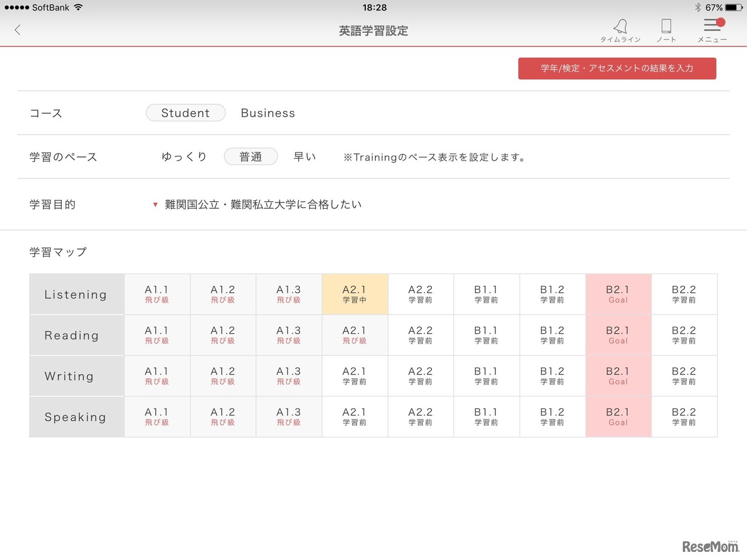Switch learning pace to ゆっくり

point(184,156)
